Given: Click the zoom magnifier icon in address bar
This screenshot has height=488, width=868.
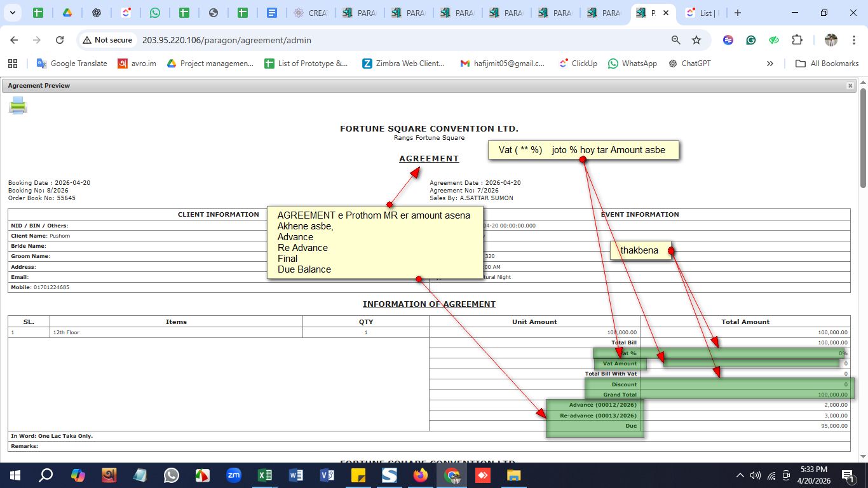Looking at the screenshot, I should pyautogui.click(x=676, y=40).
